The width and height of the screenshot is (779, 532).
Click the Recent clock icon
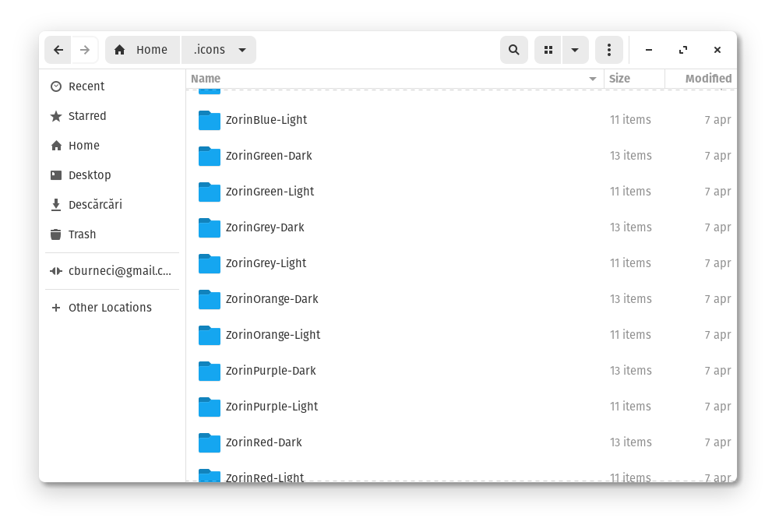click(x=56, y=86)
